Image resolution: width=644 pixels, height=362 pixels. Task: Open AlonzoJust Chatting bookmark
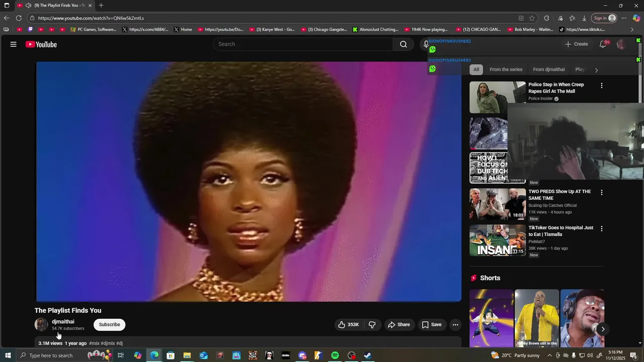point(375,30)
